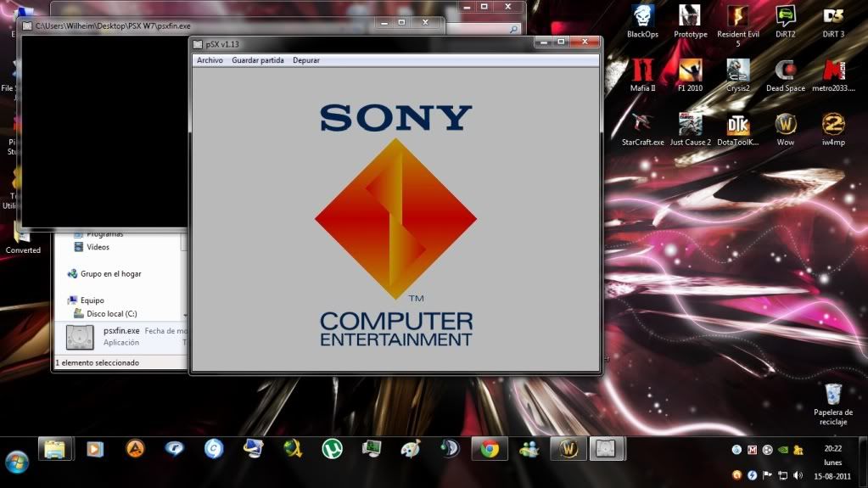This screenshot has width=868, height=488.
Task: Select the Dead Space desktop icon
Action: pos(786,75)
